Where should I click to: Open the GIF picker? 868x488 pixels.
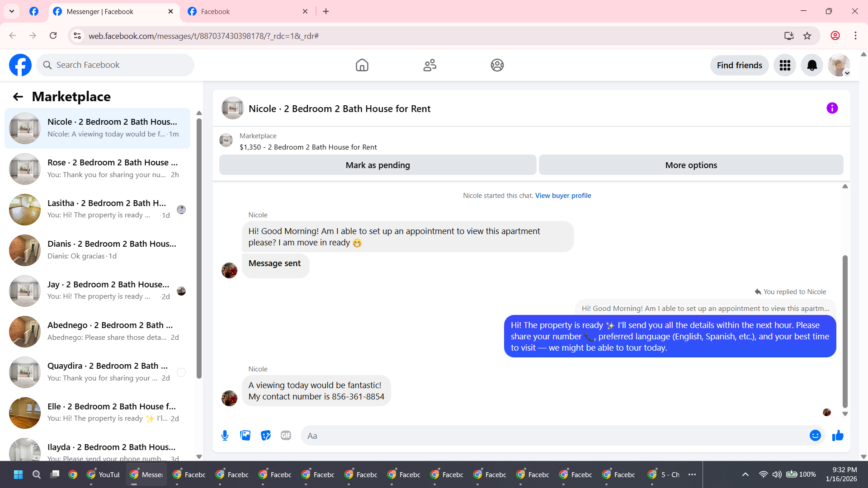(x=286, y=436)
